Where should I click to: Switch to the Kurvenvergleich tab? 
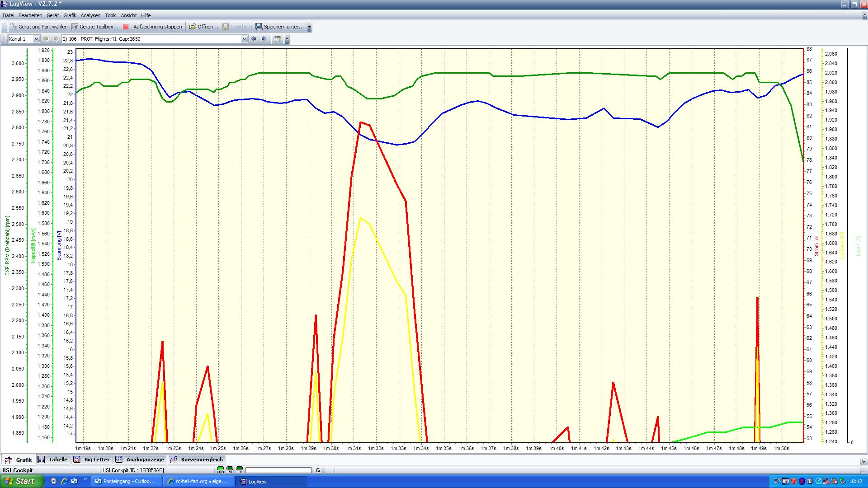(197, 460)
